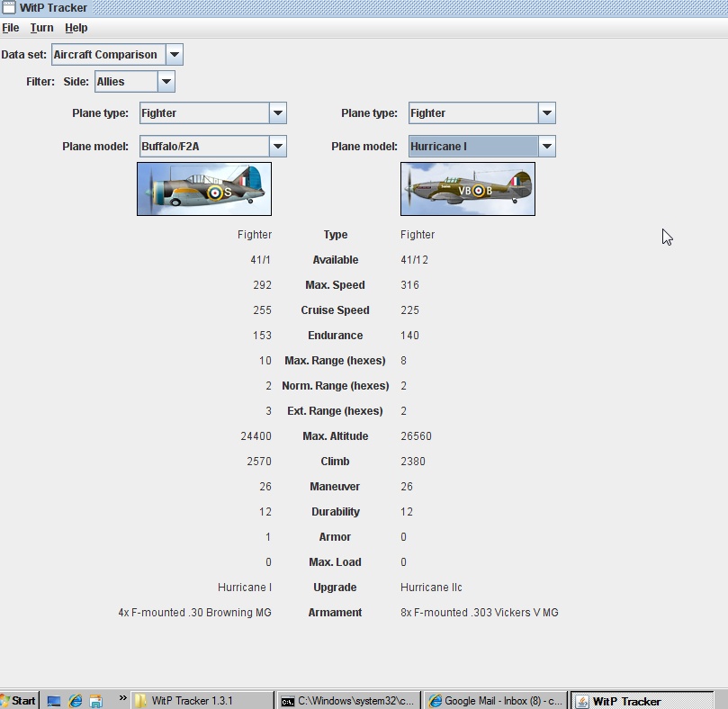The image size is (728, 709).
Task: Expand the Data set dropdown arrow
Action: tap(175, 54)
